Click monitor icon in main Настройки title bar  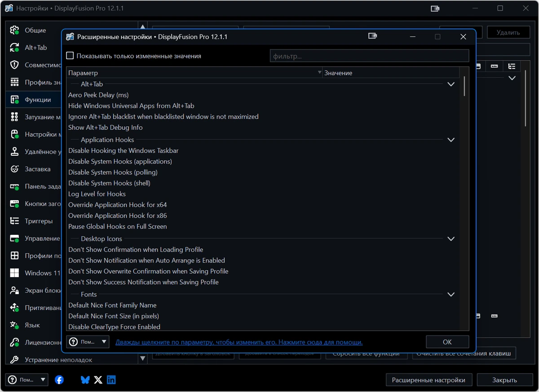pyautogui.click(x=435, y=9)
